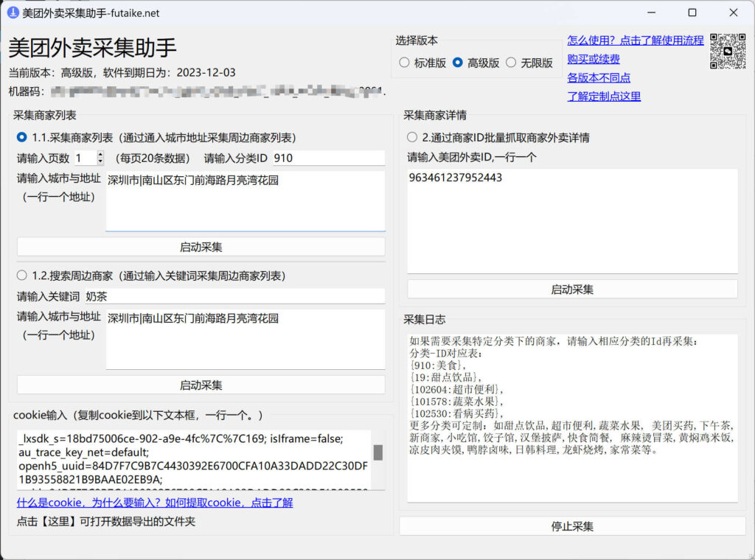The image size is (755, 560).
Task: Click 点击【这里】 to open export folder
Action: [x=106, y=522]
